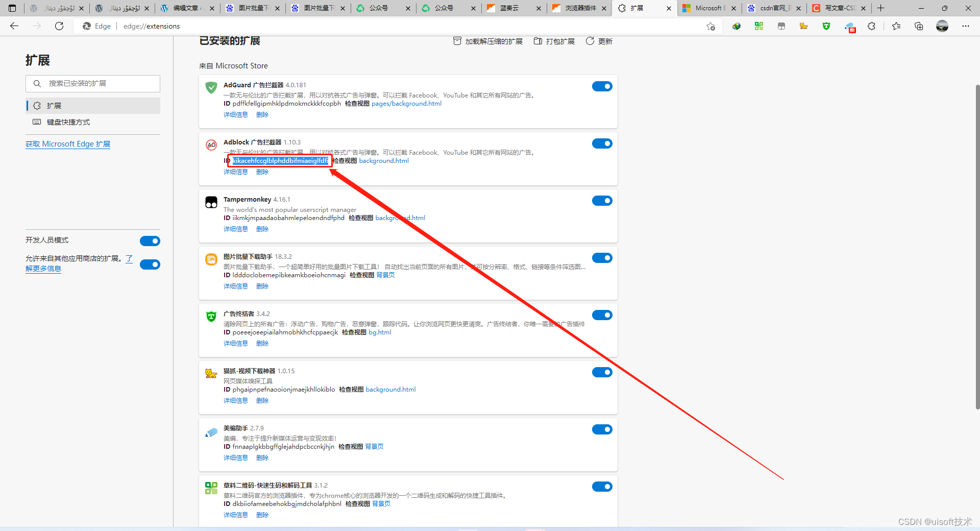Open the QR code extension toolbar icon
This screenshot has height=531, width=980.
point(759,26)
